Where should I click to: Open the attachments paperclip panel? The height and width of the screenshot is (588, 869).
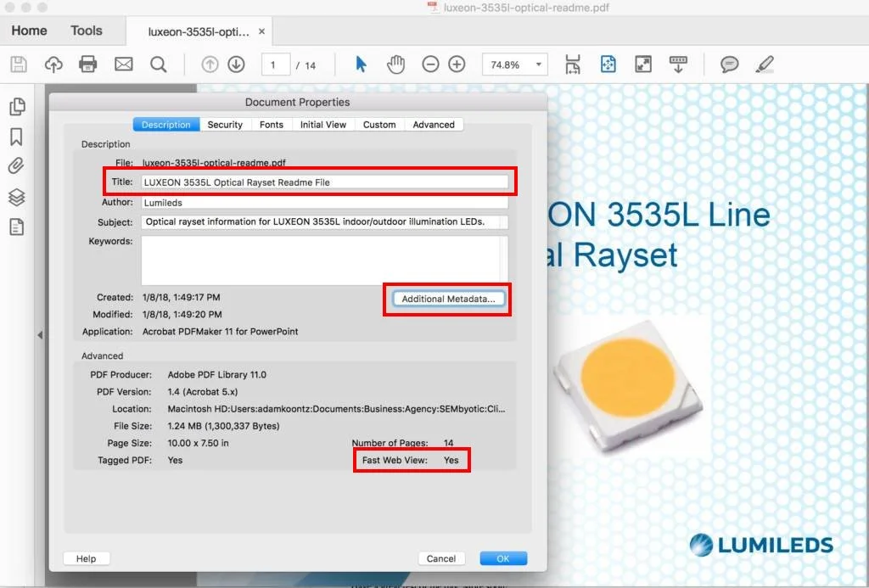pyautogui.click(x=16, y=165)
